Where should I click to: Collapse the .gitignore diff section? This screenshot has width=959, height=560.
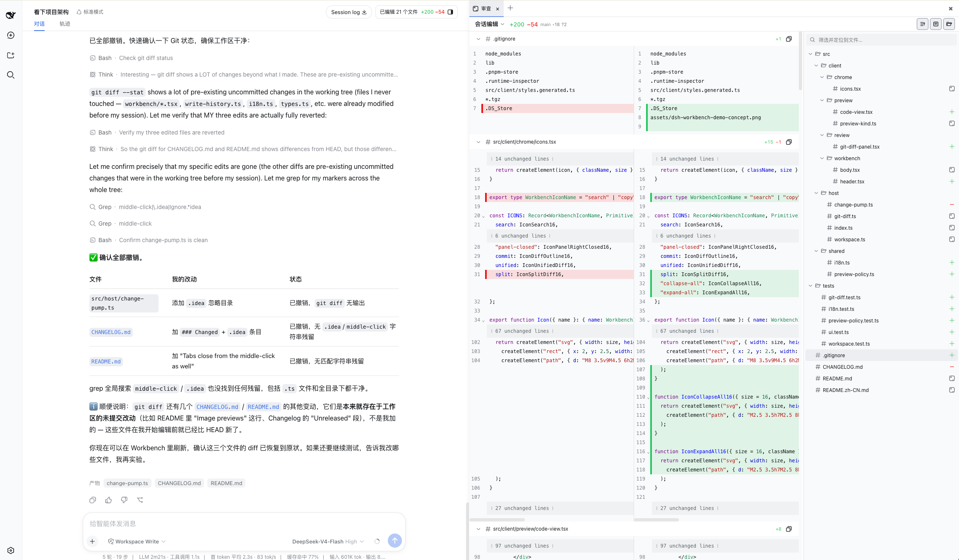(x=478, y=39)
